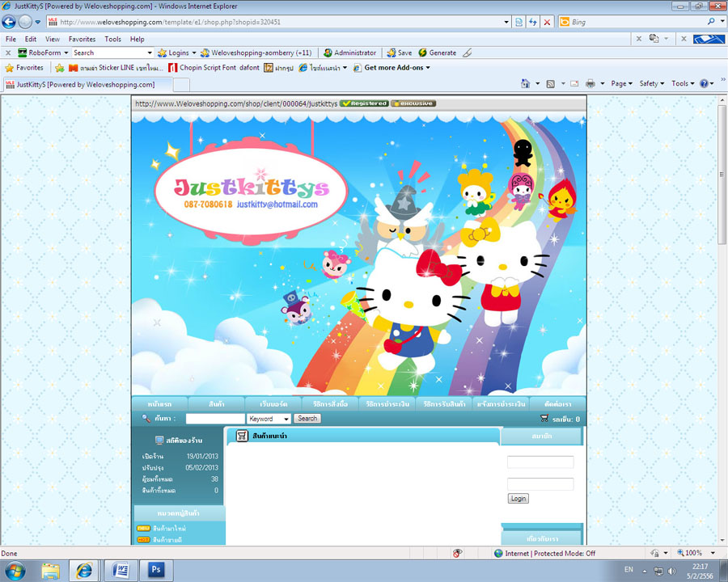
Task: Open the recent pages arrow beside Forward
Action: [38, 22]
